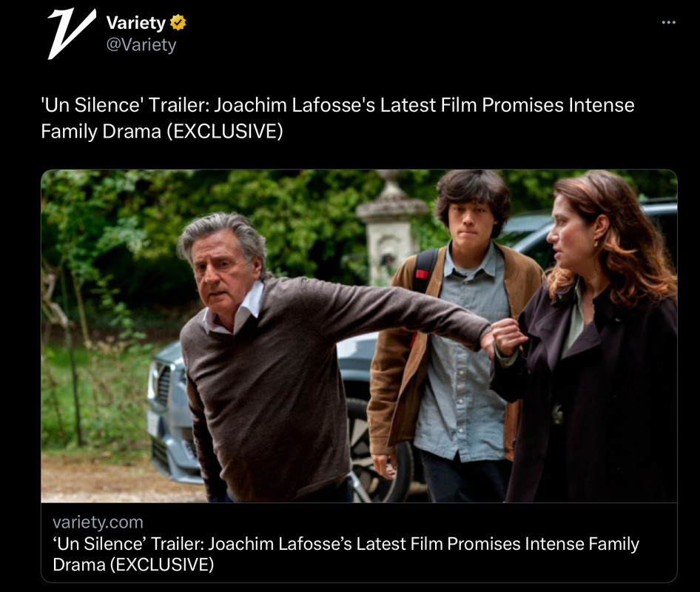Image resolution: width=700 pixels, height=592 pixels.
Task: Click "Family Drama (EXCLUSIVE)" in the tweet
Action: point(162,132)
